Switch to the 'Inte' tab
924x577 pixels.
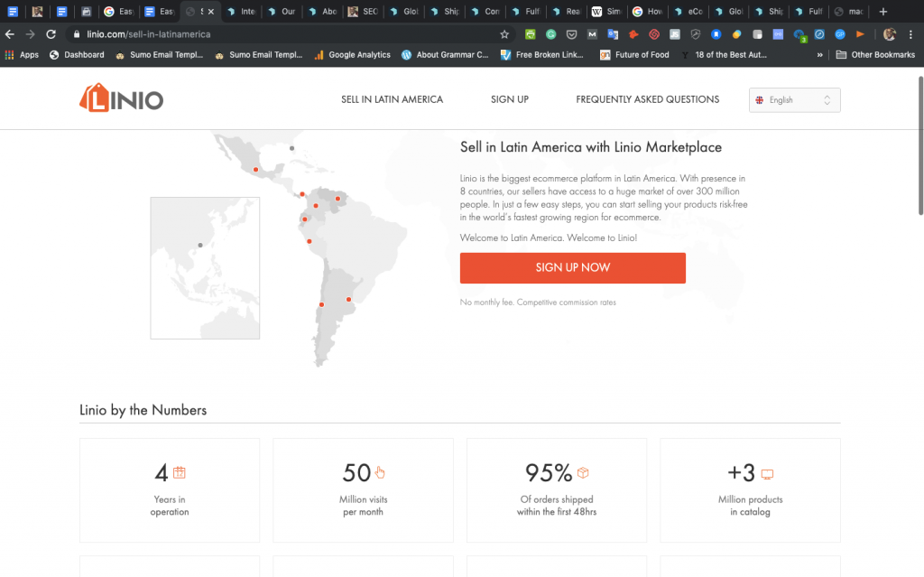coord(241,11)
